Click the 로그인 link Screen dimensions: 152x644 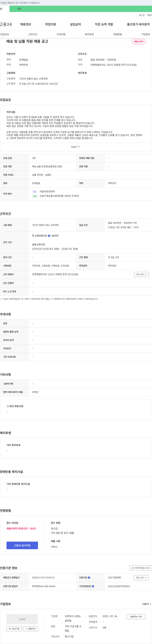tap(142, 15)
